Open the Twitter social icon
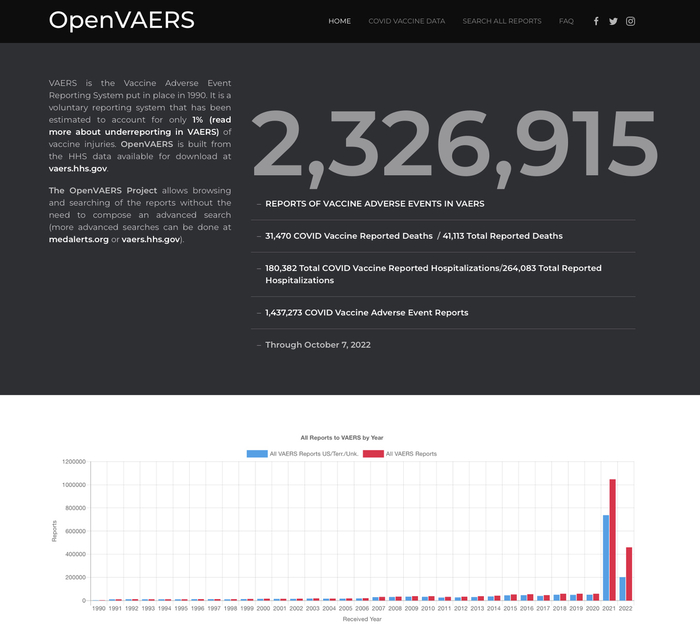 click(613, 21)
